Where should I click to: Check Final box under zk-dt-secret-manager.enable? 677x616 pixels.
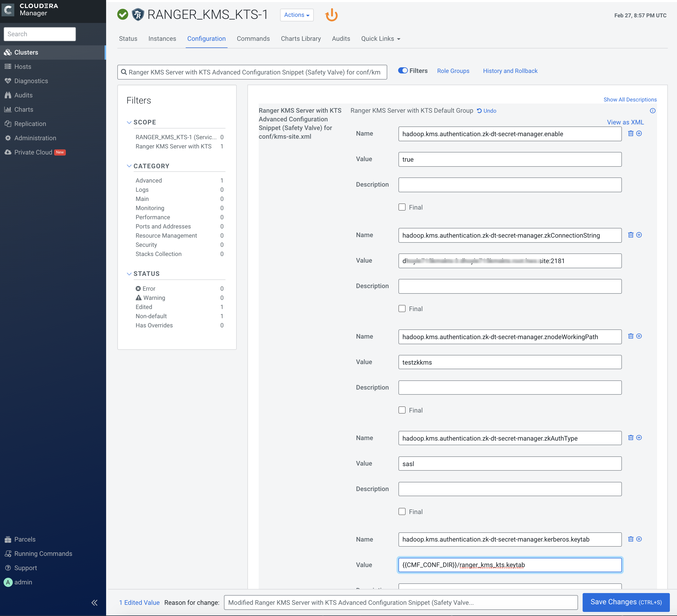coord(402,207)
